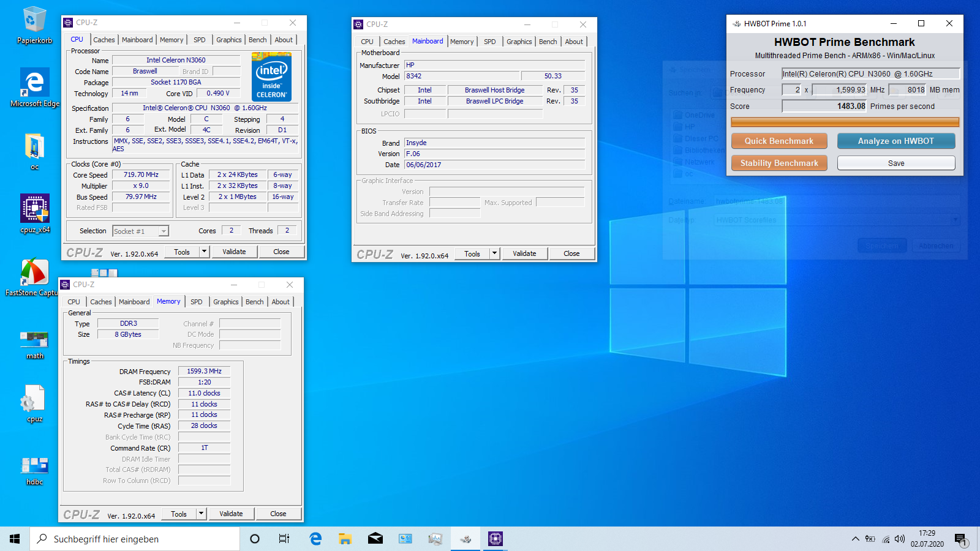The image size is (980, 551).
Task: Click the Package value Socket 1170 BGA
Action: (x=176, y=82)
